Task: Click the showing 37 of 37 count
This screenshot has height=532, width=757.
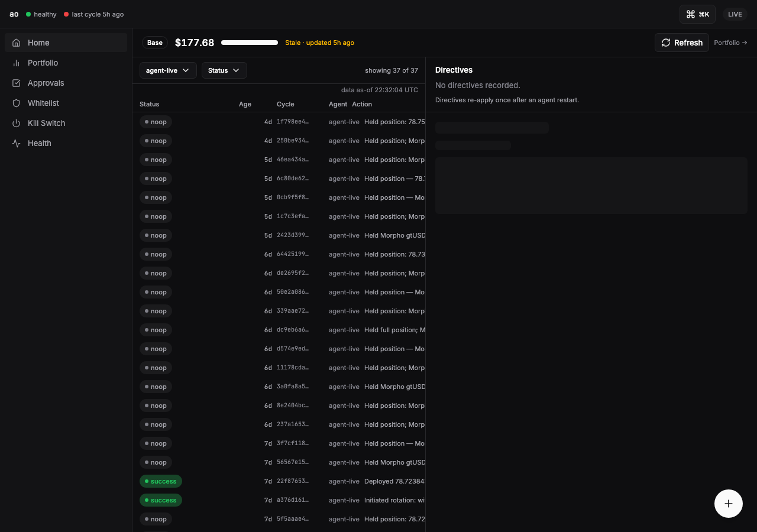Action: tap(392, 70)
